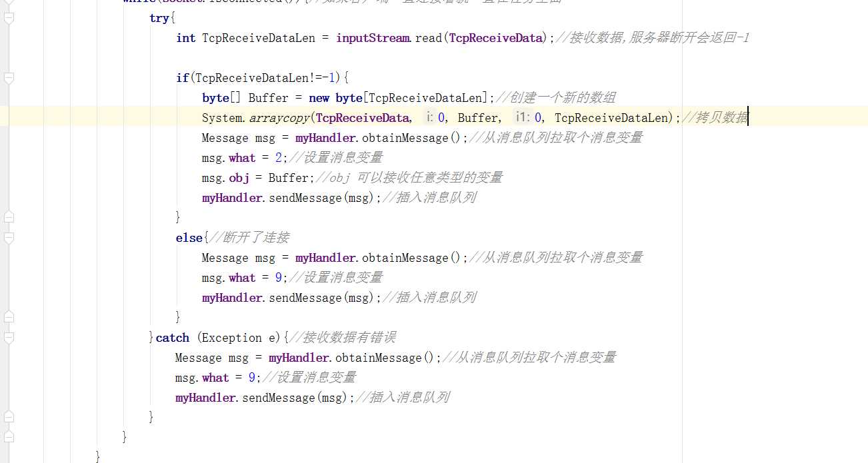This screenshot has width=868, height=463.
Task: Click the Exception type in catch clause
Action: pos(229,338)
